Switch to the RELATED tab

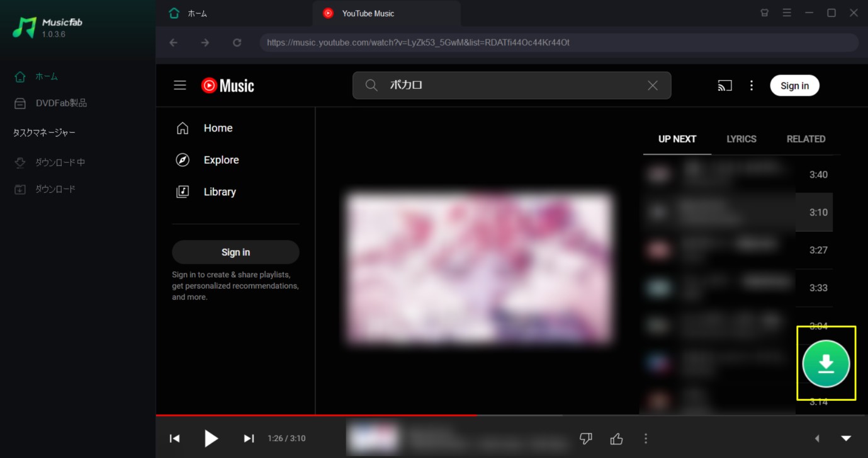coord(806,139)
